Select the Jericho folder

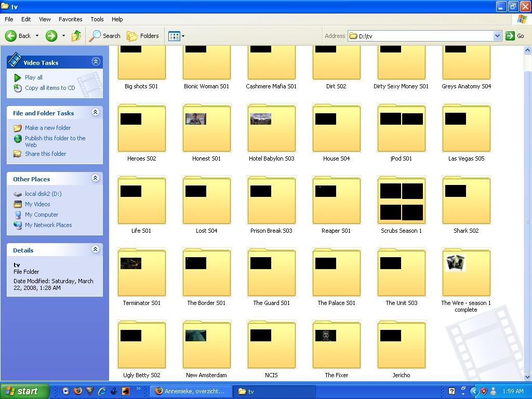402,345
